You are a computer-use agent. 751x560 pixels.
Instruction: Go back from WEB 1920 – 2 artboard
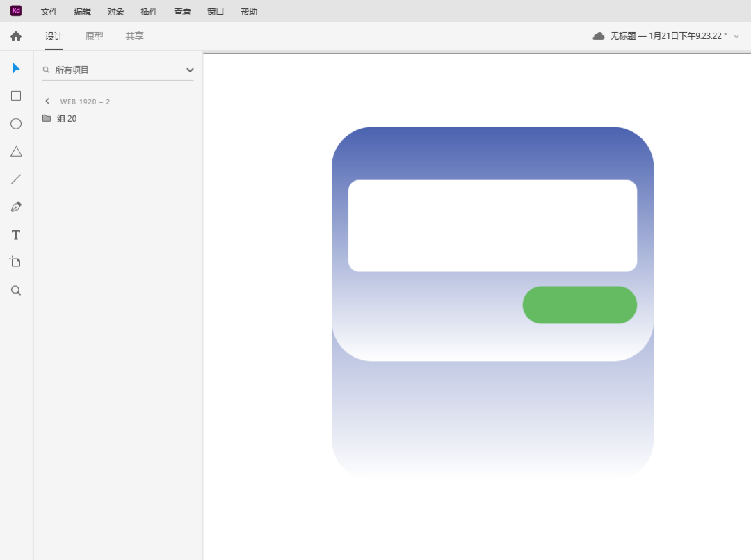(47, 102)
